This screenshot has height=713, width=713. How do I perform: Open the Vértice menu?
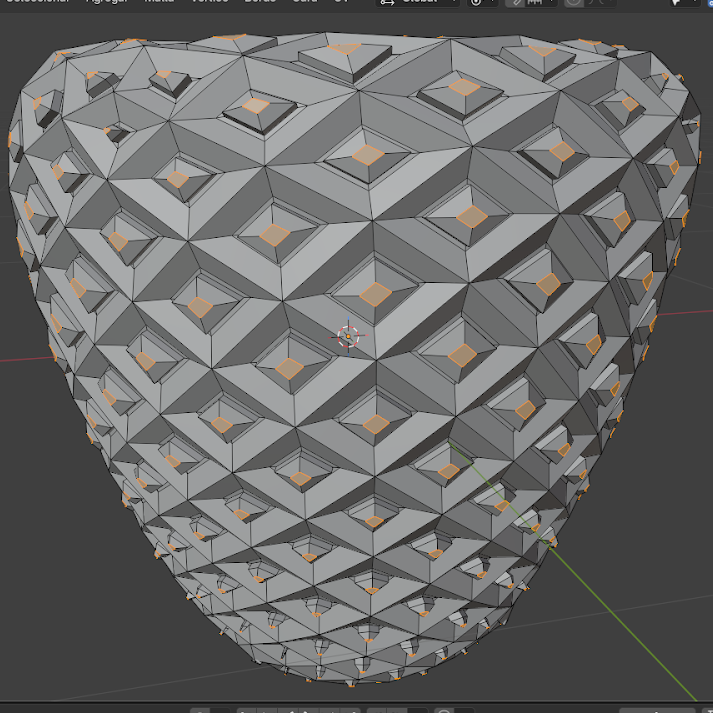(x=210, y=1)
